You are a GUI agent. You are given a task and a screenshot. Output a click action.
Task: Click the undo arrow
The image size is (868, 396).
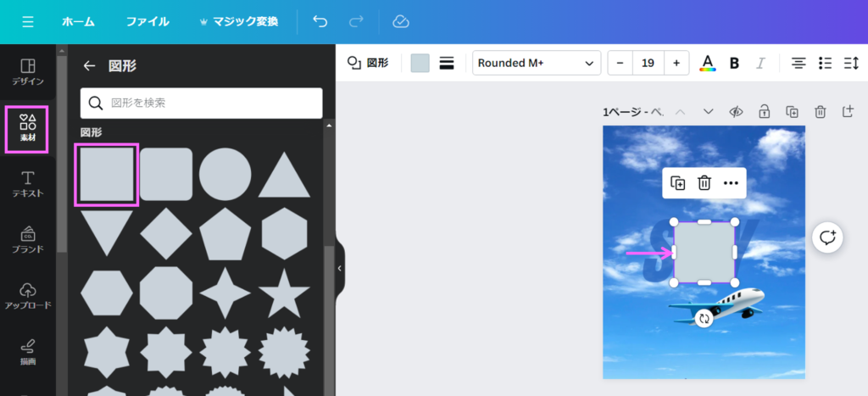[x=320, y=21]
